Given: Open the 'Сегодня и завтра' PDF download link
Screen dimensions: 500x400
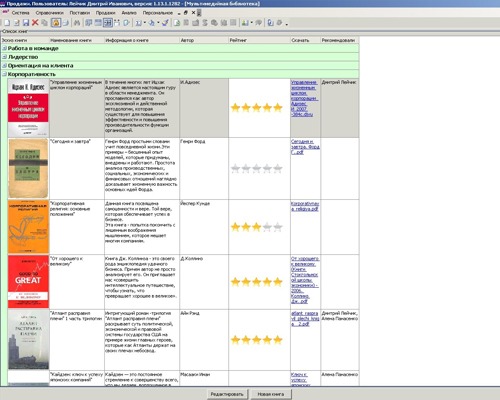Looking at the screenshot, I should click(x=305, y=147).
